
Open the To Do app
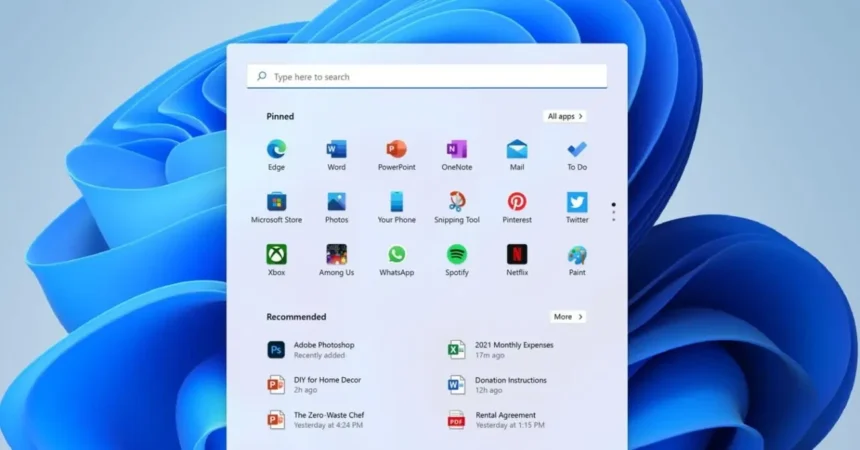click(577, 155)
